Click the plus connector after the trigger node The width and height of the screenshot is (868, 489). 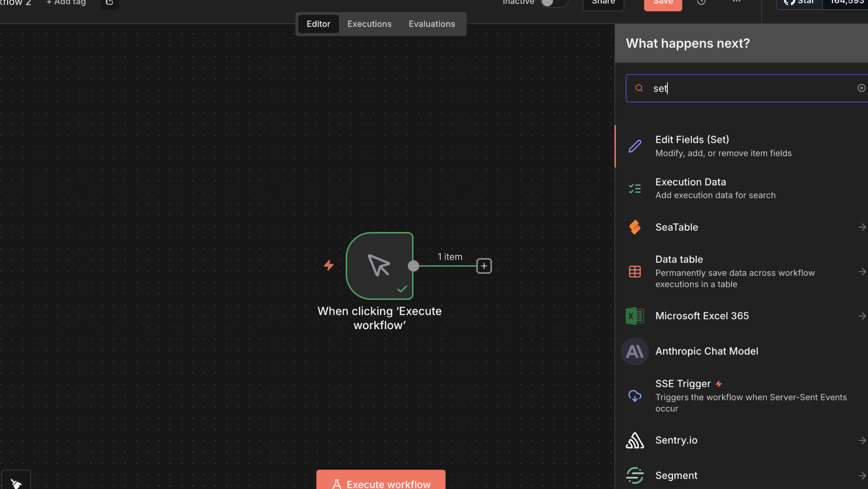click(x=484, y=266)
